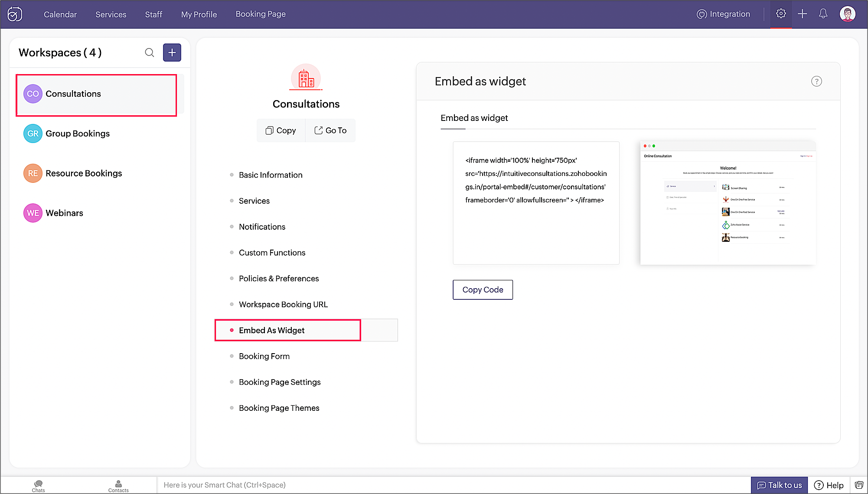Image resolution: width=868 pixels, height=494 pixels.
Task: Click the widget preview thumbnail
Action: tap(728, 203)
